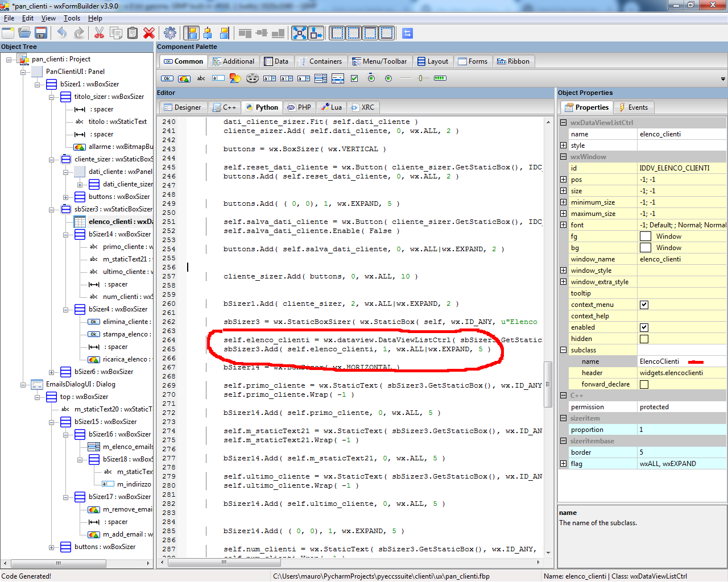Select the wxButton component in Common palette

167,78
